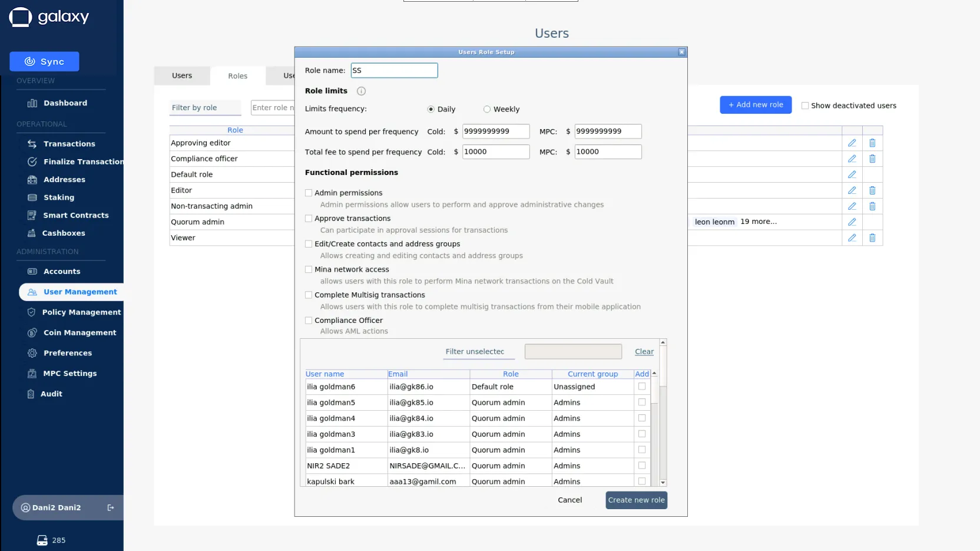980x551 pixels.
Task: Edit the Quorum admin role
Action: (x=852, y=222)
